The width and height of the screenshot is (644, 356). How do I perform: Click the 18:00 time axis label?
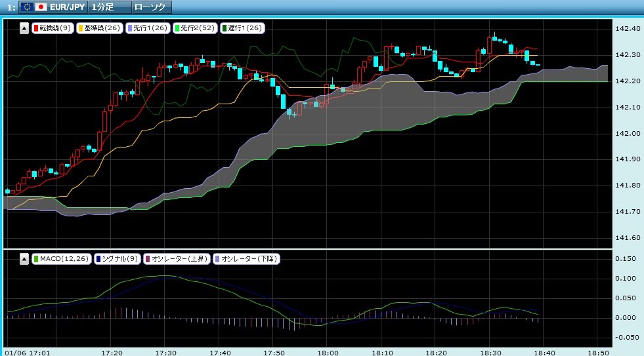click(328, 353)
